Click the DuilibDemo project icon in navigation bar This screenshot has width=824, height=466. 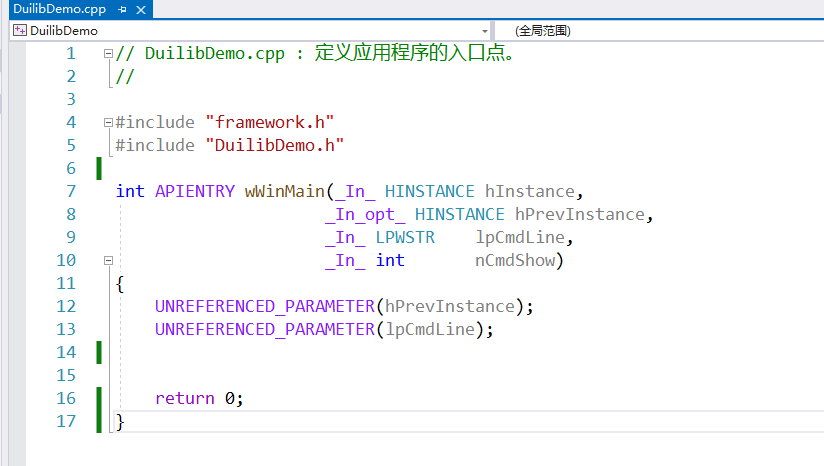[x=19, y=30]
